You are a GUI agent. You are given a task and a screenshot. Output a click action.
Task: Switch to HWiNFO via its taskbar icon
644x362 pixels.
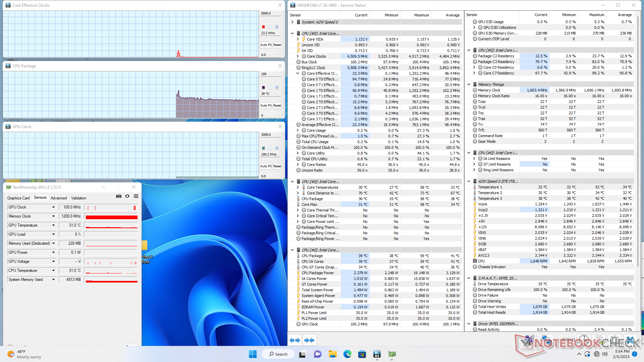point(377,354)
